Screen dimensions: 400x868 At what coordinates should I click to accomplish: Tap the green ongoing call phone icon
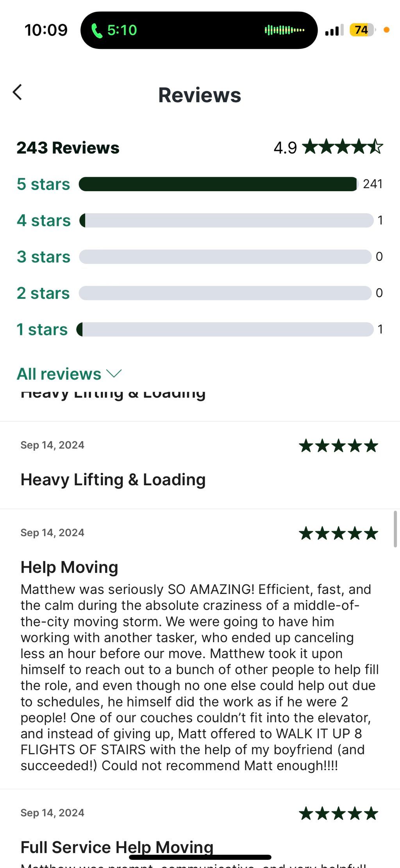coord(96,30)
